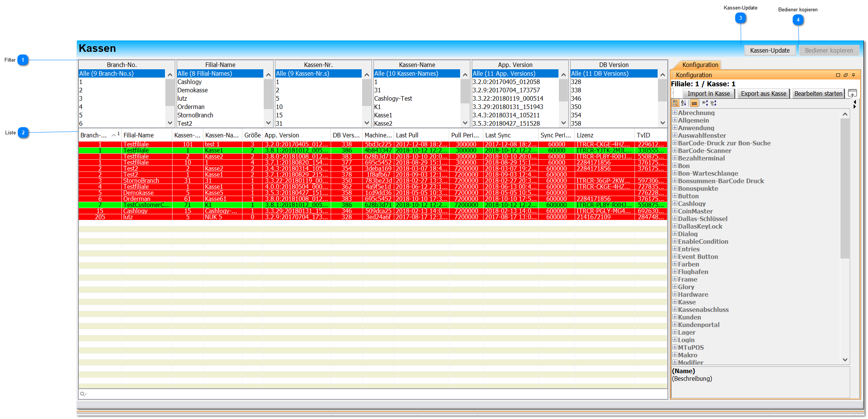Click the float/restore icon of Konfiguration panel
Screen dimensions: 868x419
point(846,75)
